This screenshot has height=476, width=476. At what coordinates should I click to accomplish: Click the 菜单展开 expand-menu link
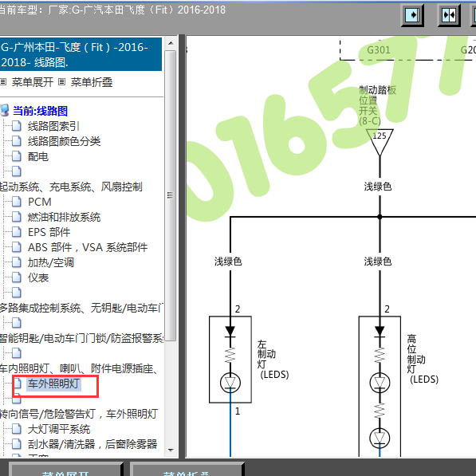point(33,82)
